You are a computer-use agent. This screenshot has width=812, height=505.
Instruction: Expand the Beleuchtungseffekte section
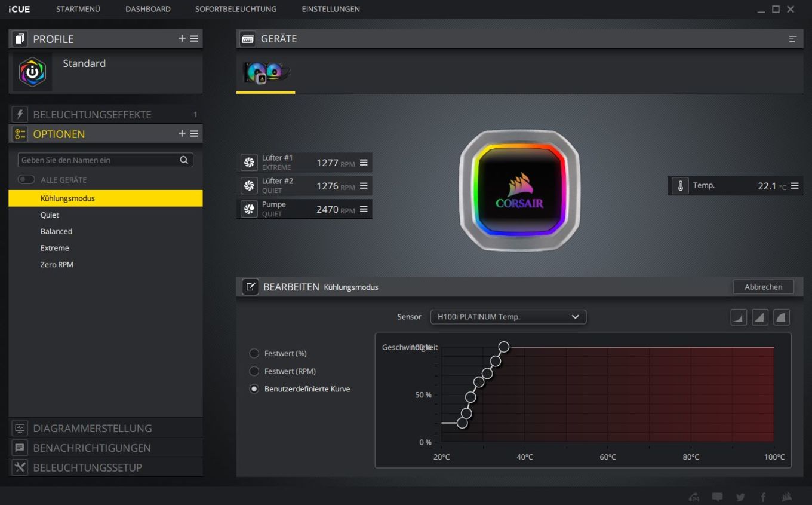[x=105, y=114]
